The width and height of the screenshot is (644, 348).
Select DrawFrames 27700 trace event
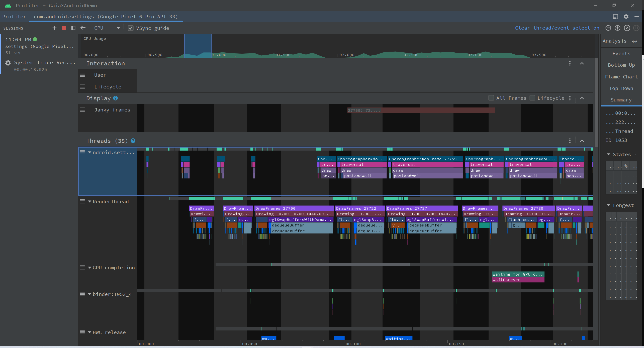point(294,208)
